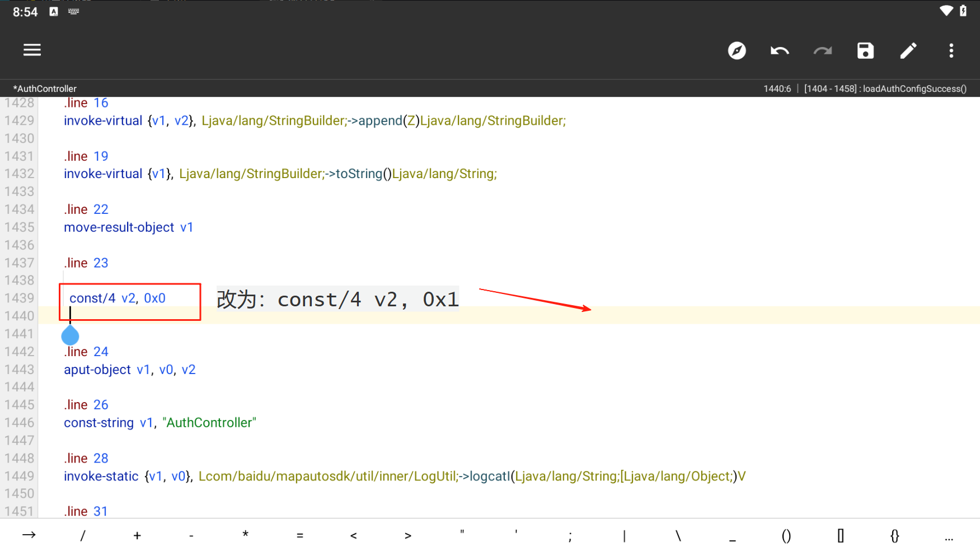Insert a forward slash symbol
The width and height of the screenshot is (980, 551).
(83, 536)
